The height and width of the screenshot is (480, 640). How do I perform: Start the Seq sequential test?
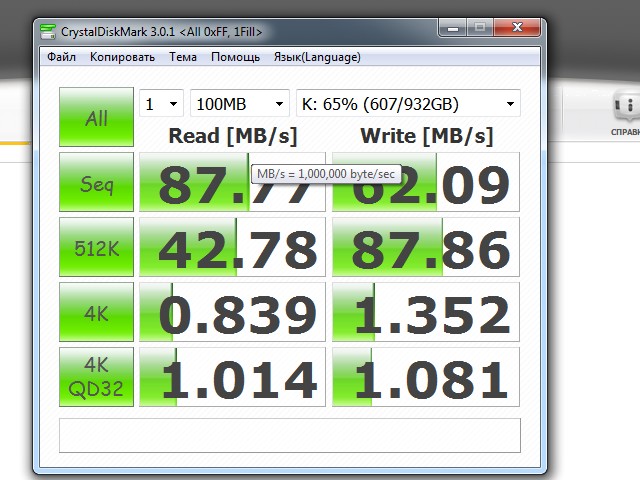tap(96, 182)
